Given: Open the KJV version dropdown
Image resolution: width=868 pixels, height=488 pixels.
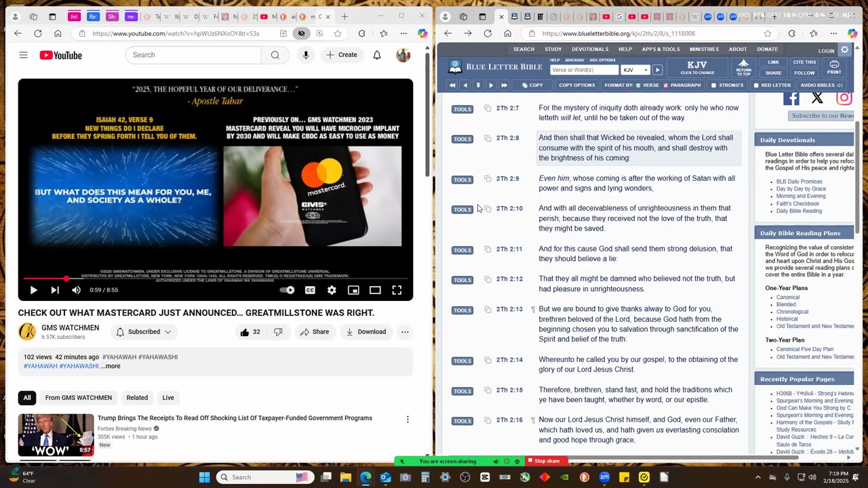Looking at the screenshot, I should [x=636, y=70].
